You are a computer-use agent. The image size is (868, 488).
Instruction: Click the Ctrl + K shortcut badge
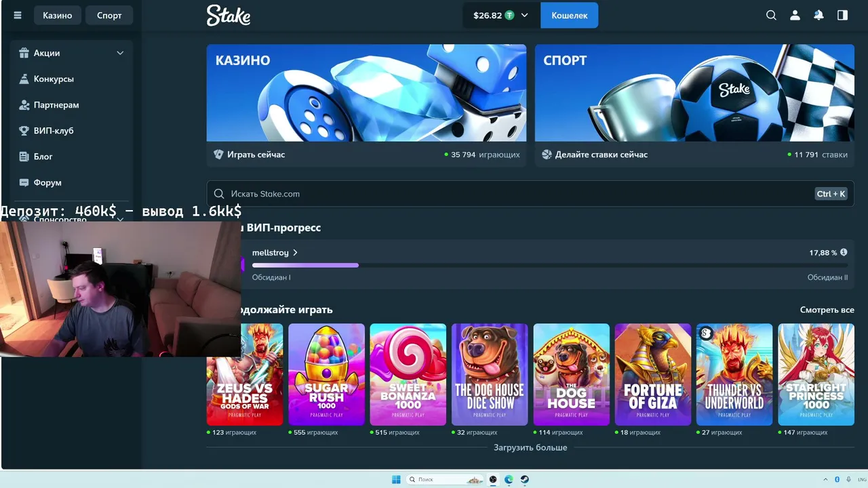[831, 194]
